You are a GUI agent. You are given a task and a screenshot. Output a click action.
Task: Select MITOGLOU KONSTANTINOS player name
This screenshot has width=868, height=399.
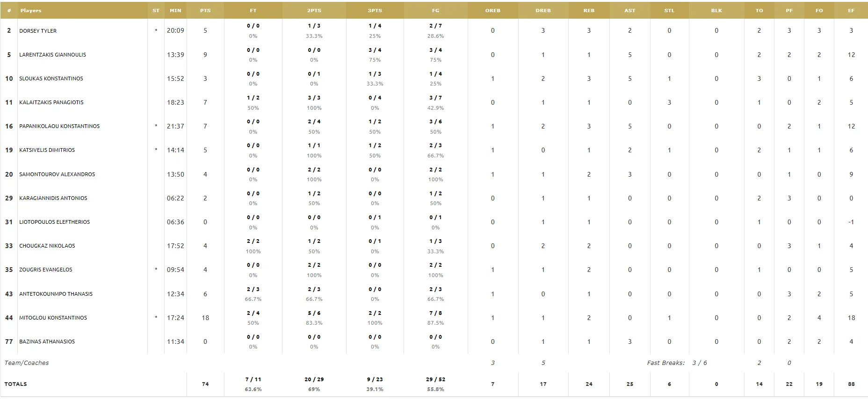click(x=53, y=318)
